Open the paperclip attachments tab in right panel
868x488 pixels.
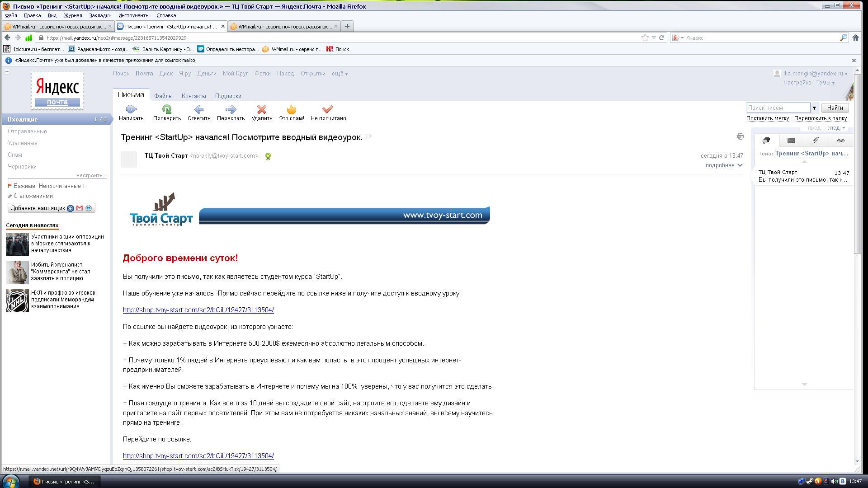pos(816,140)
